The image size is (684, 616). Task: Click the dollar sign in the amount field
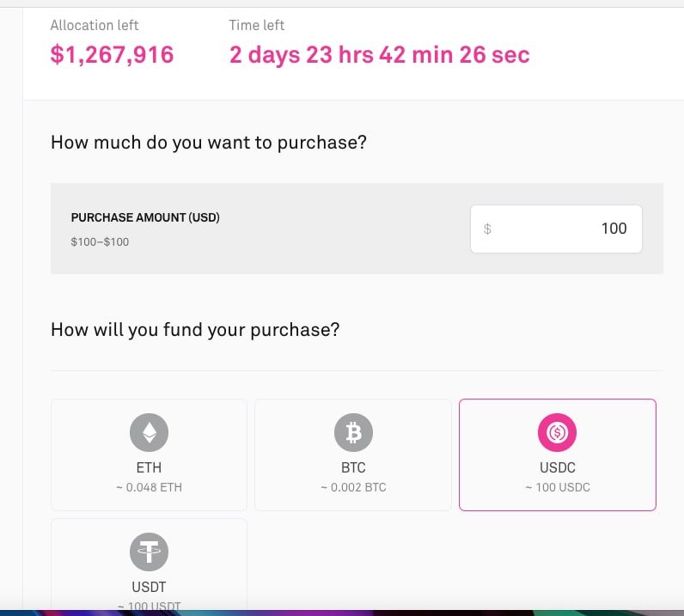tap(487, 229)
